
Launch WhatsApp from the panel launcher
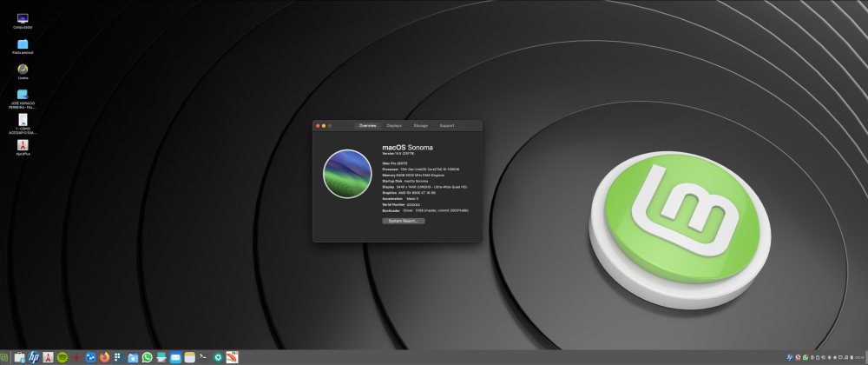[x=147, y=357]
